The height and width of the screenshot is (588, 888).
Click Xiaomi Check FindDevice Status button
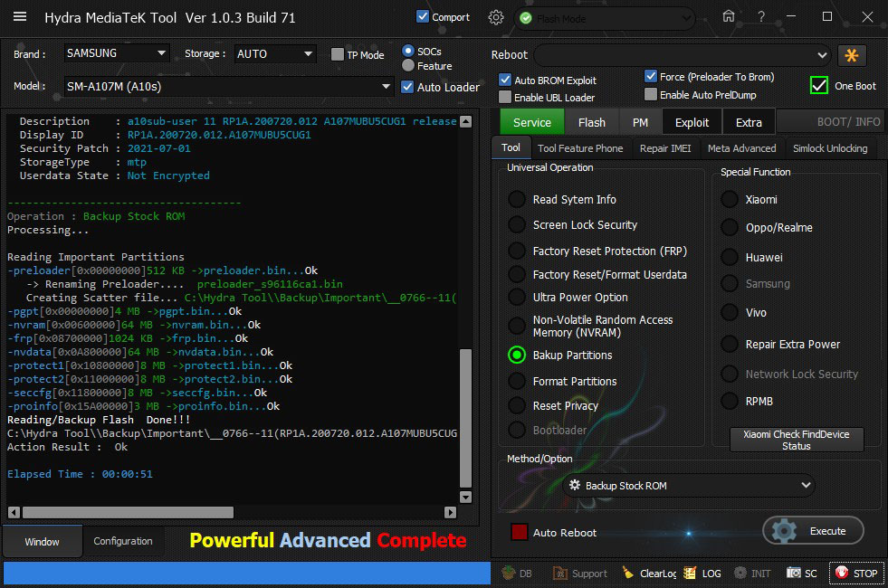tap(797, 440)
